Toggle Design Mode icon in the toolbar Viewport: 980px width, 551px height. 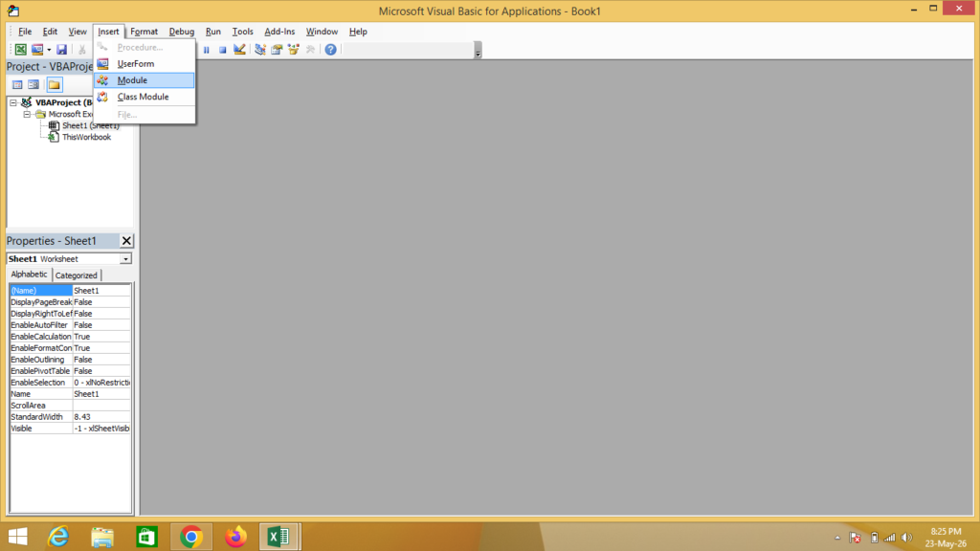[x=239, y=50]
